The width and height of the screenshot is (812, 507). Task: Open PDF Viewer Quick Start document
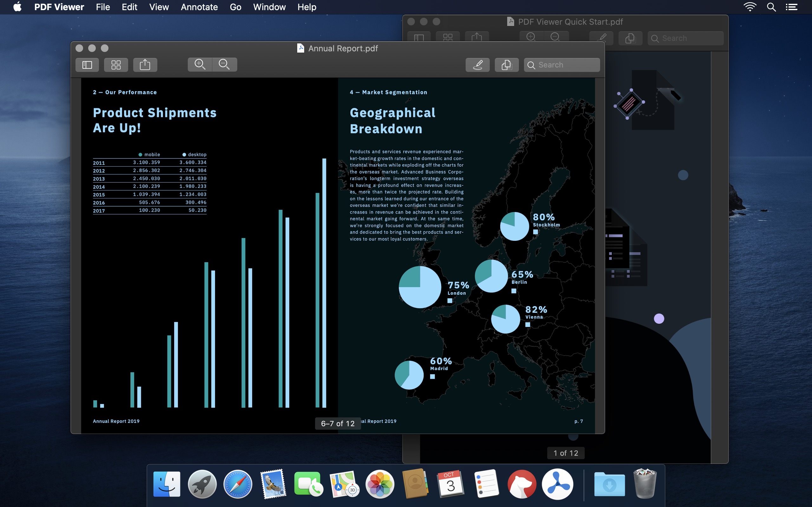pos(565,21)
